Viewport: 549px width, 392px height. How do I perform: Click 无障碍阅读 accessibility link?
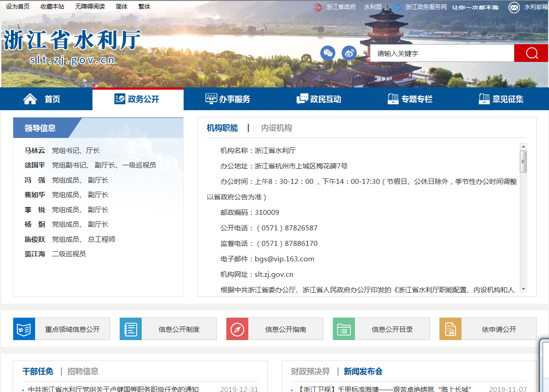90,6
